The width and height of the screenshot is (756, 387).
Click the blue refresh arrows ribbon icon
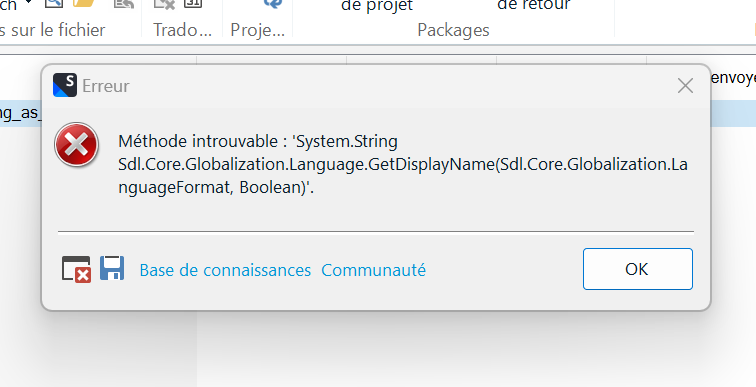(x=272, y=4)
